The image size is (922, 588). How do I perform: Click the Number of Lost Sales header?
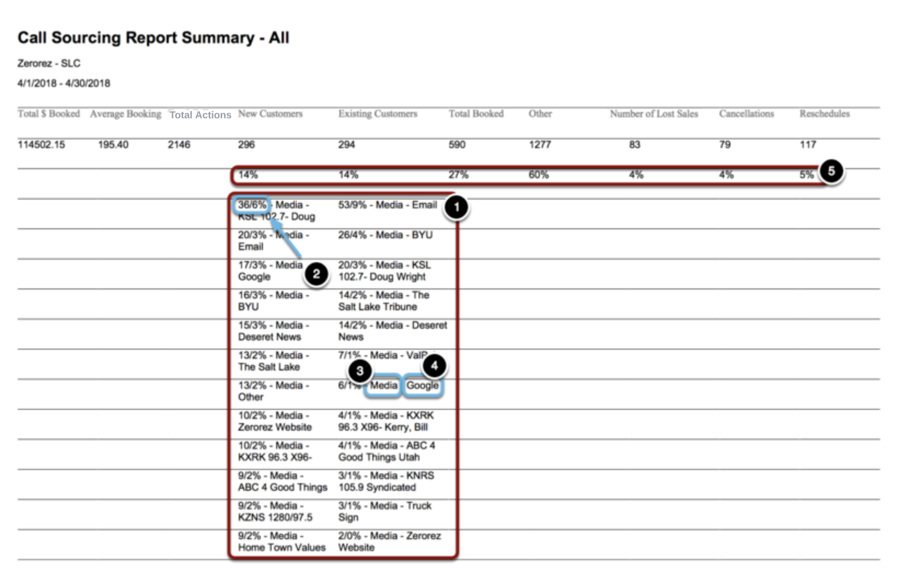point(654,114)
